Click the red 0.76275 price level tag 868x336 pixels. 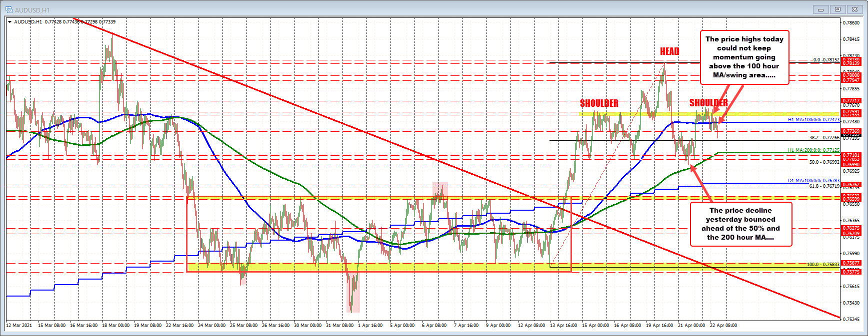tap(851, 229)
